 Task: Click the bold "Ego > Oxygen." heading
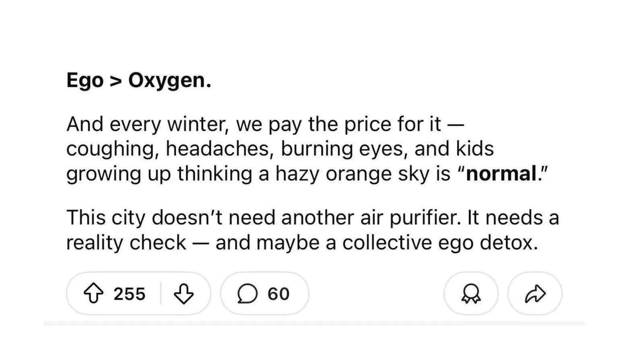click(x=138, y=80)
